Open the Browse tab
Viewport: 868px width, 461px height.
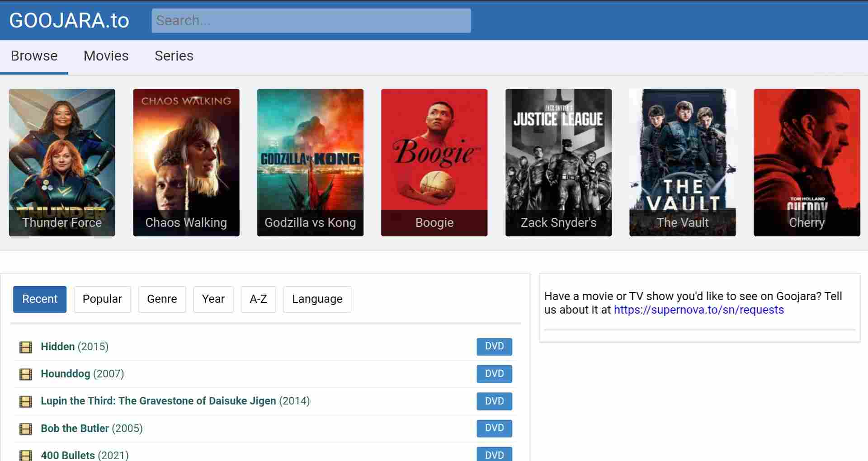[x=34, y=56]
